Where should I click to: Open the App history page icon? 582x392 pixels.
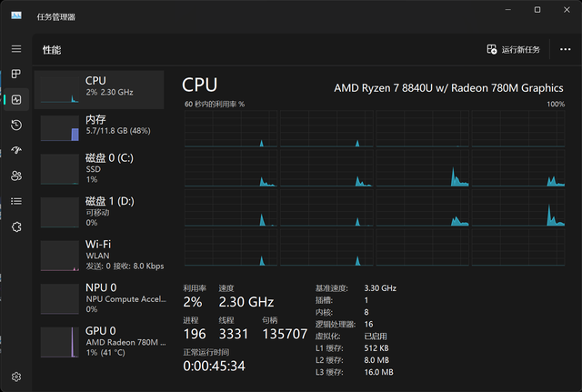16,125
